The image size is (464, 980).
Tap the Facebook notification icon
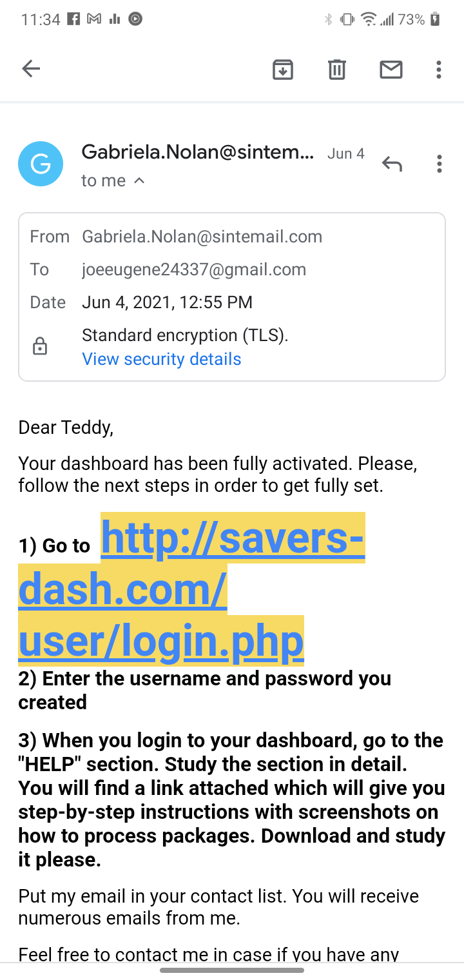tap(73, 19)
